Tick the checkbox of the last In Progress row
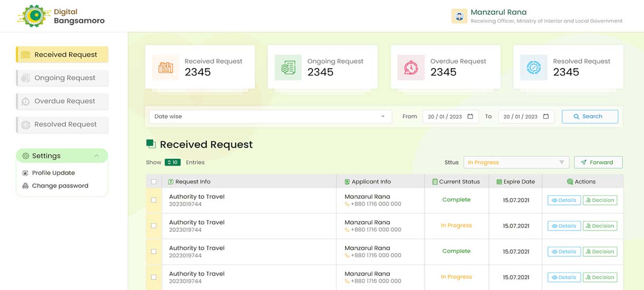 tap(154, 277)
